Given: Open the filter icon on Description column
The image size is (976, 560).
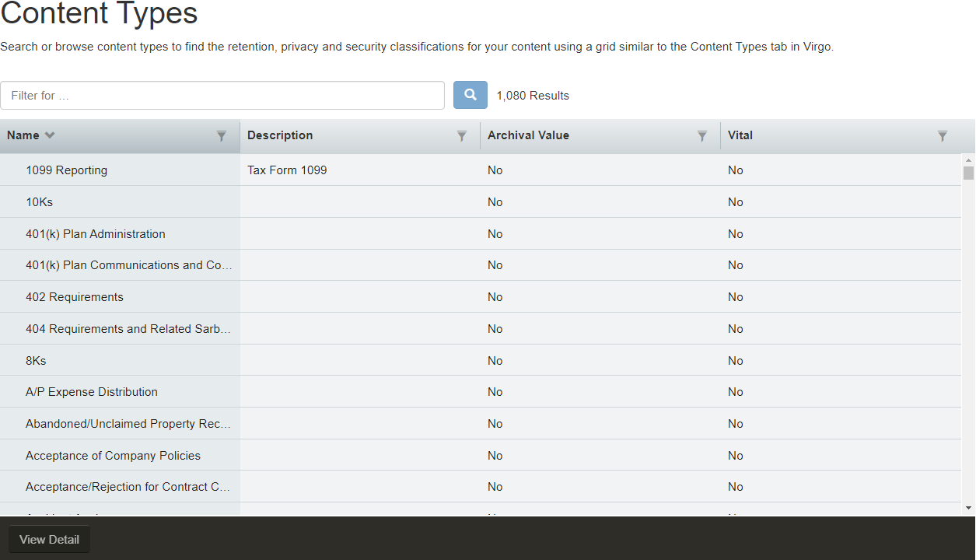Looking at the screenshot, I should click(462, 135).
